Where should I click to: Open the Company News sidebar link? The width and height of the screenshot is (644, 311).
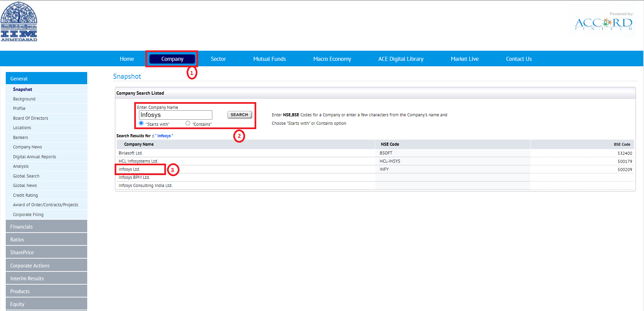27,147
